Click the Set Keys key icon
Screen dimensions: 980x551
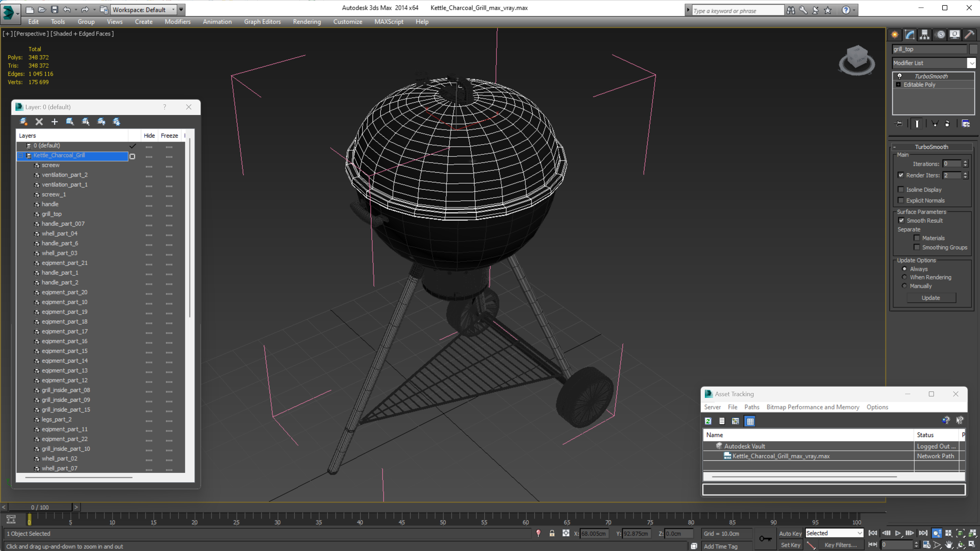point(765,538)
